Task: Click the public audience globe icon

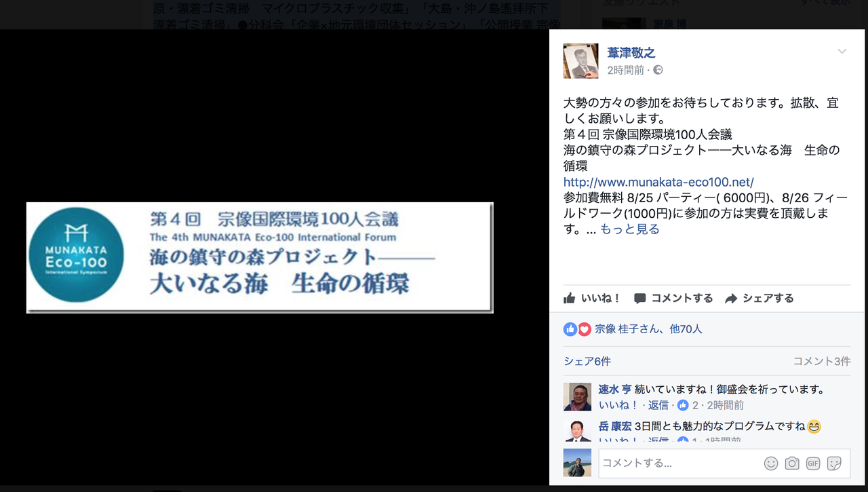Action: coord(658,70)
